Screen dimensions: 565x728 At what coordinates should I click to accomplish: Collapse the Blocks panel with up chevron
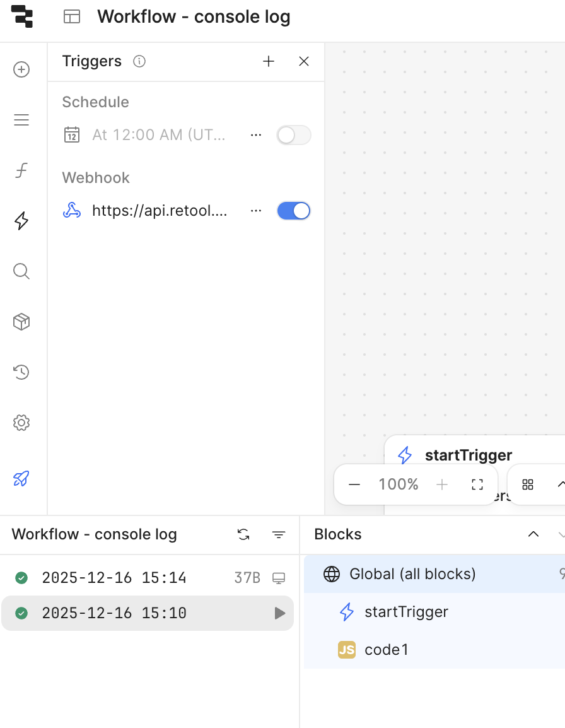(x=533, y=534)
